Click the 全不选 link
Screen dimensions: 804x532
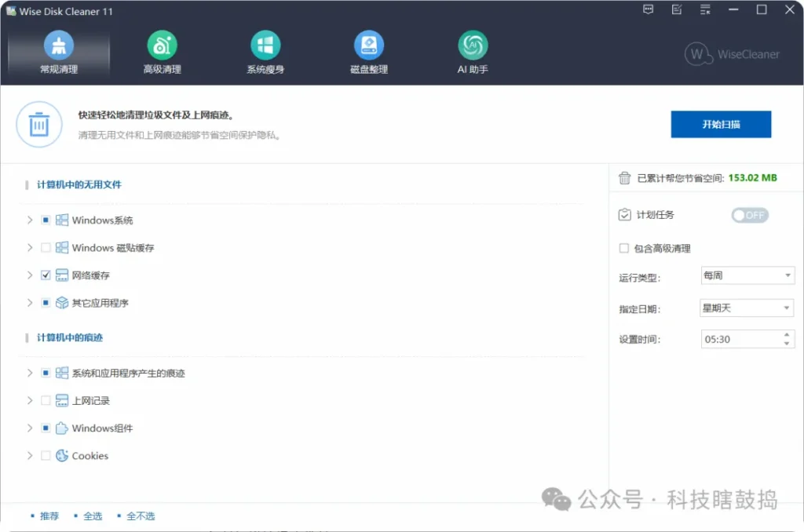click(141, 516)
